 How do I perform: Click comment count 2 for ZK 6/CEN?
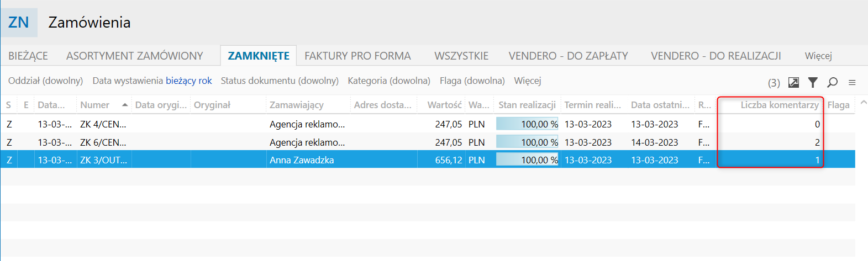[817, 142]
